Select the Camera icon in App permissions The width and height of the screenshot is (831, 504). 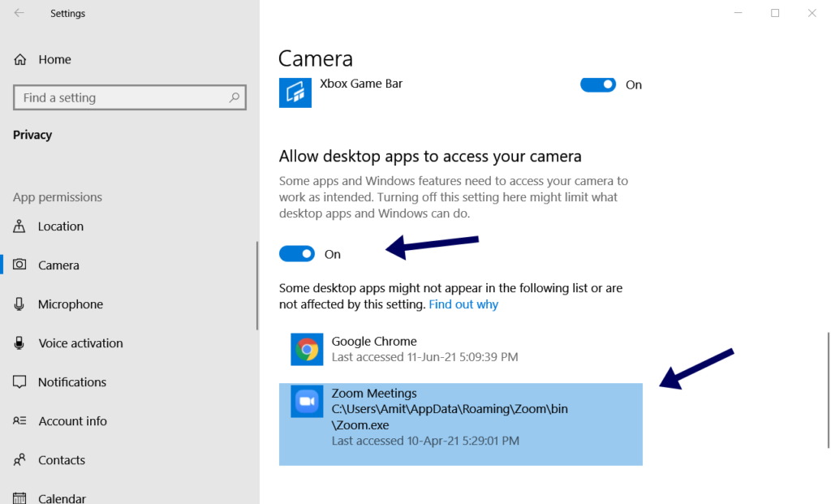click(x=19, y=265)
